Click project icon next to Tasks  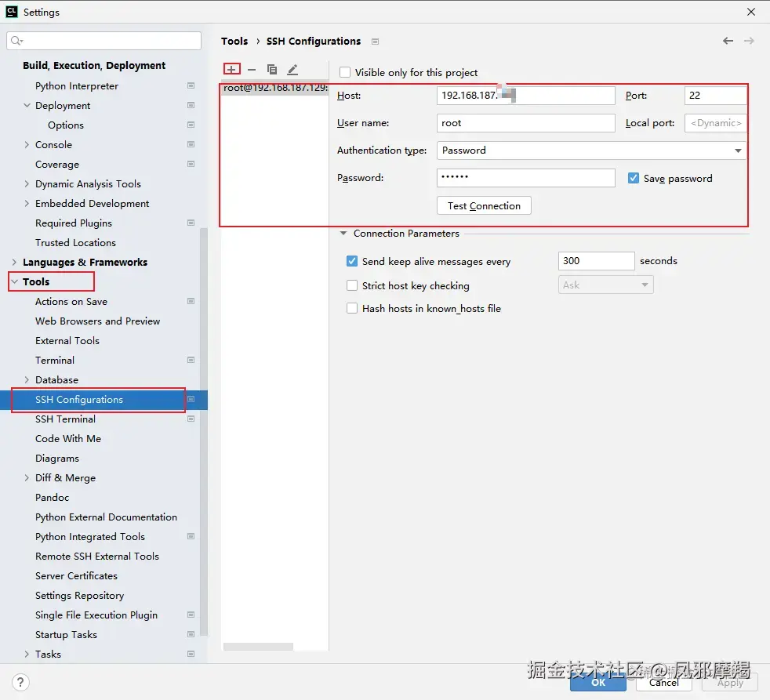tap(191, 654)
